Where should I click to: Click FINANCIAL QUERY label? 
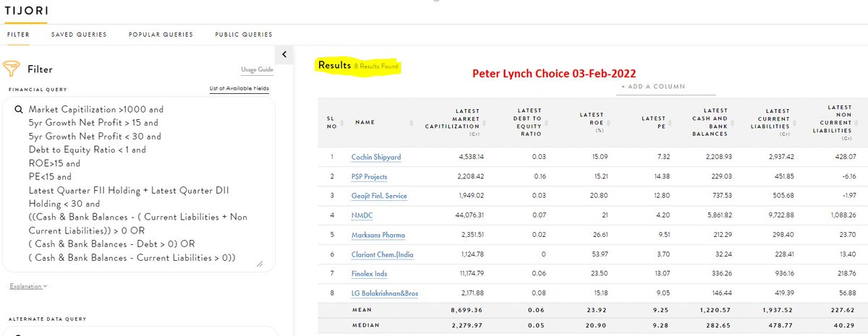(x=38, y=90)
